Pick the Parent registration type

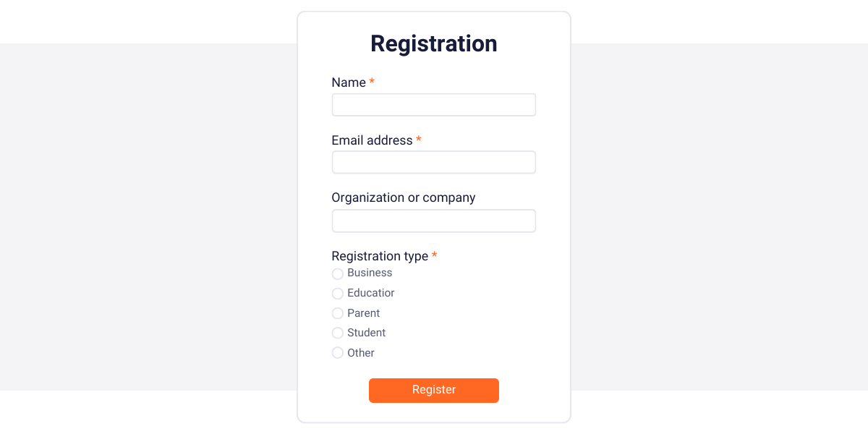(x=337, y=313)
